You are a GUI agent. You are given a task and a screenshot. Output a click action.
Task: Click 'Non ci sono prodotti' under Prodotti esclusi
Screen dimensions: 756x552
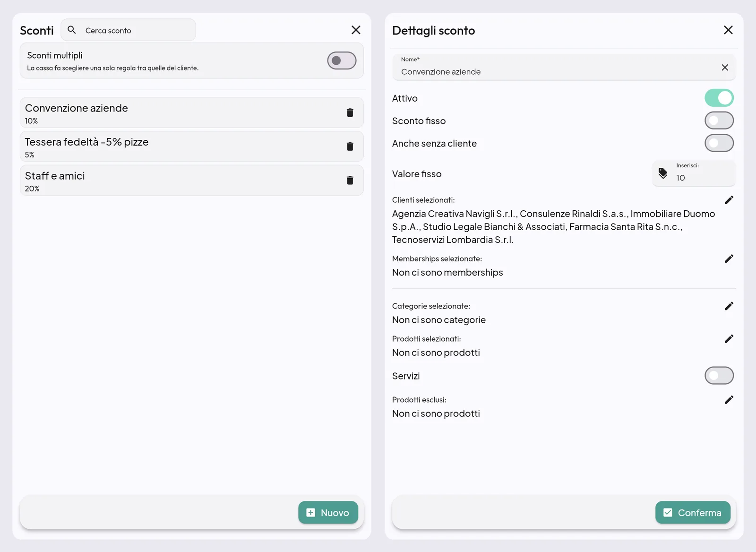436,414
